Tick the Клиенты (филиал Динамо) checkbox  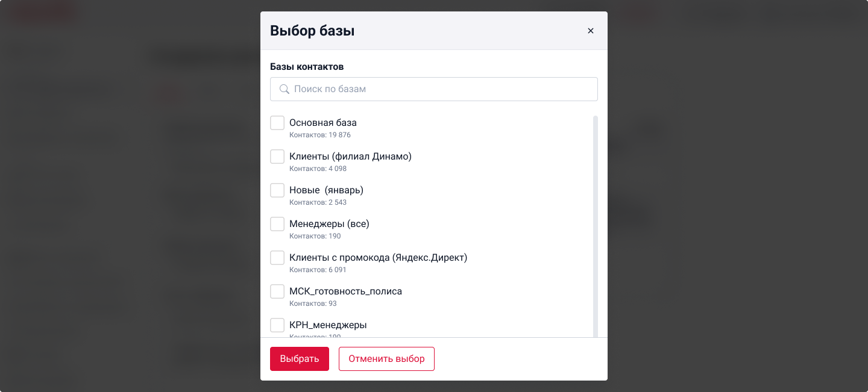pos(277,157)
